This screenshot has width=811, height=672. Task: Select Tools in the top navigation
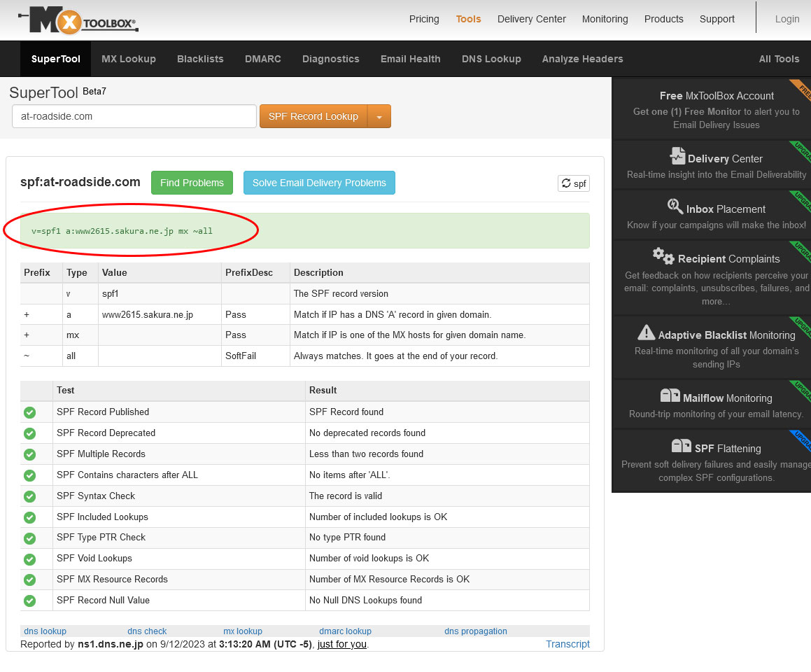coord(468,19)
